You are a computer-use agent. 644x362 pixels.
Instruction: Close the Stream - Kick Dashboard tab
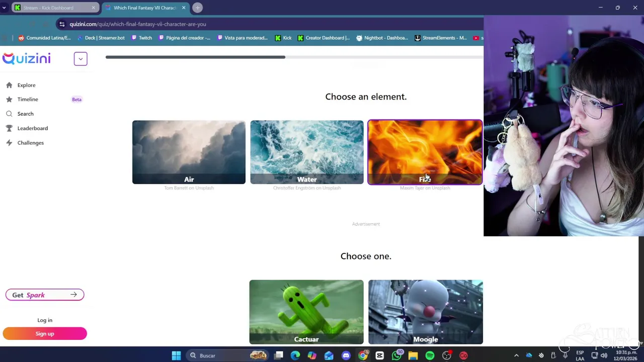click(x=93, y=8)
